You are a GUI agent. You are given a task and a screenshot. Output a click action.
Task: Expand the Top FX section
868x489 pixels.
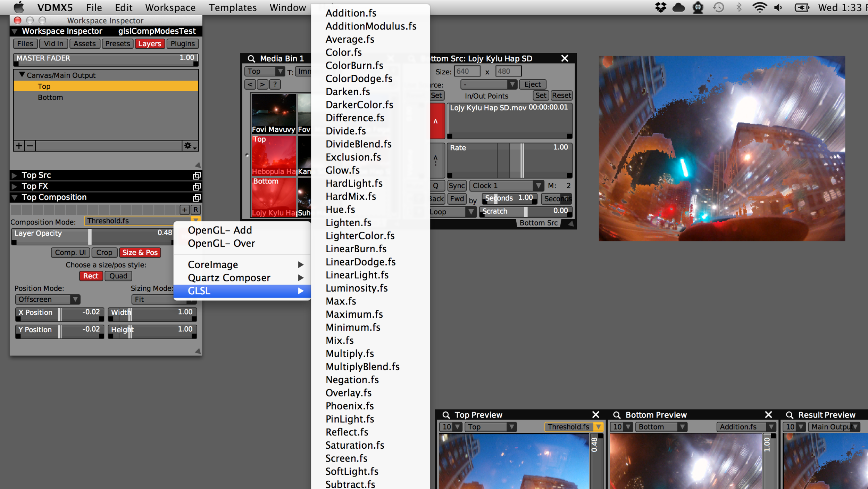(x=15, y=186)
